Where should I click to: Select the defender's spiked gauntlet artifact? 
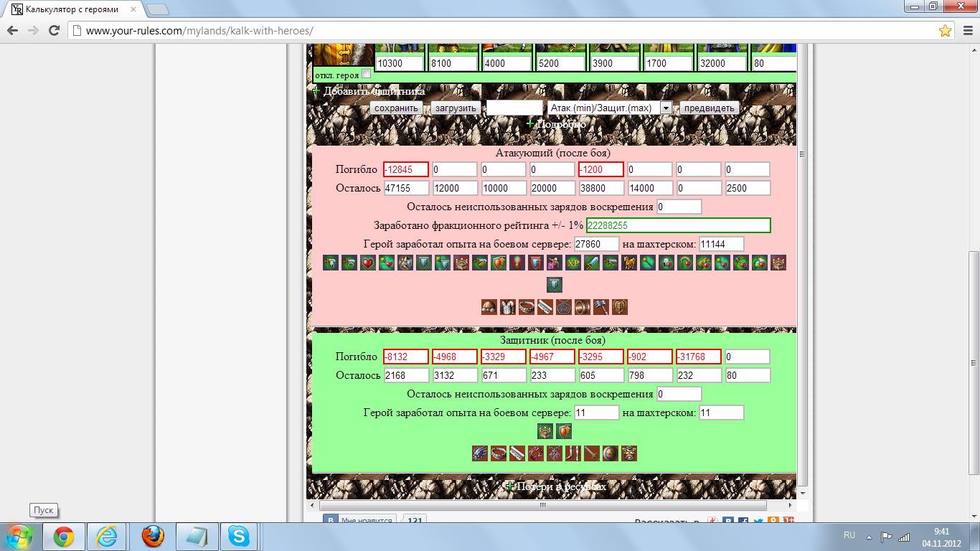pyautogui.click(x=480, y=453)
